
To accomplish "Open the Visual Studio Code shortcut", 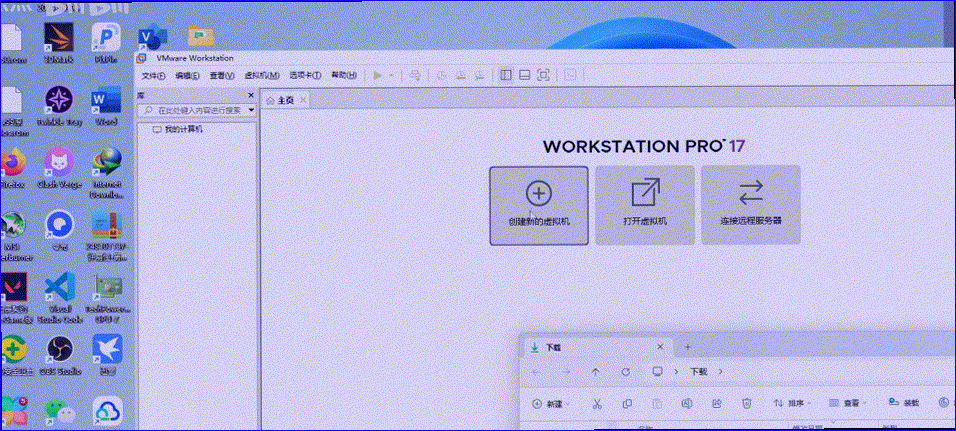I will (x=59, y=297).
